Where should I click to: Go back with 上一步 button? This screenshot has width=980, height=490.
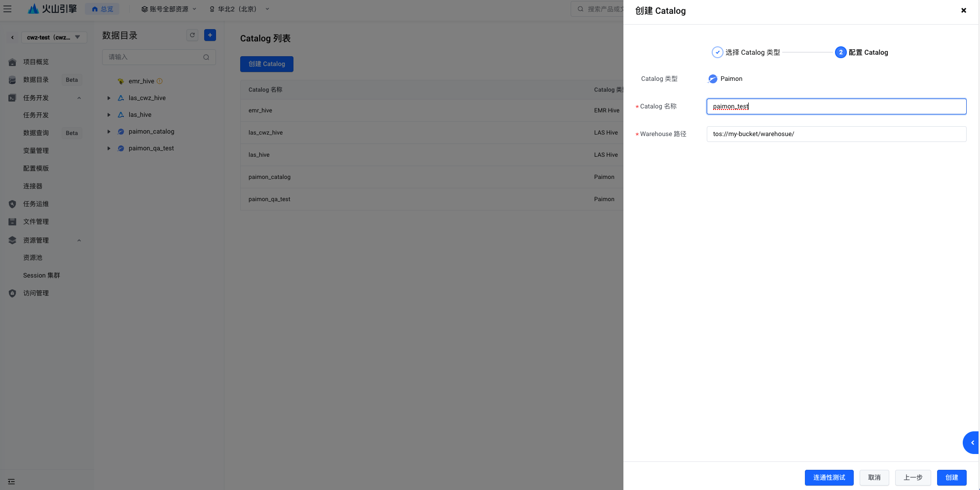pos(913,478)
